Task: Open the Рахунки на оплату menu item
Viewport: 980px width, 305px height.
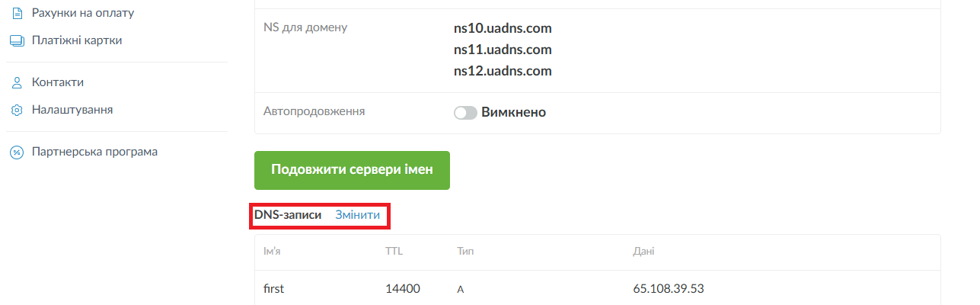Action: tap(77, 13)
